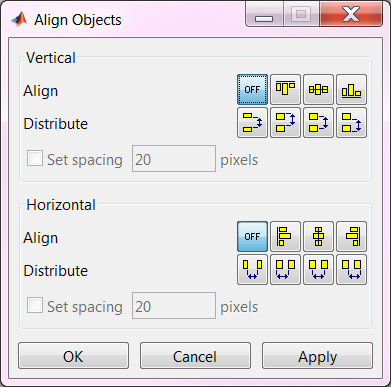Viewport: 391px width, 387px height.
Task: Pick first vertical distribute icon
Action: pos(252,122)
